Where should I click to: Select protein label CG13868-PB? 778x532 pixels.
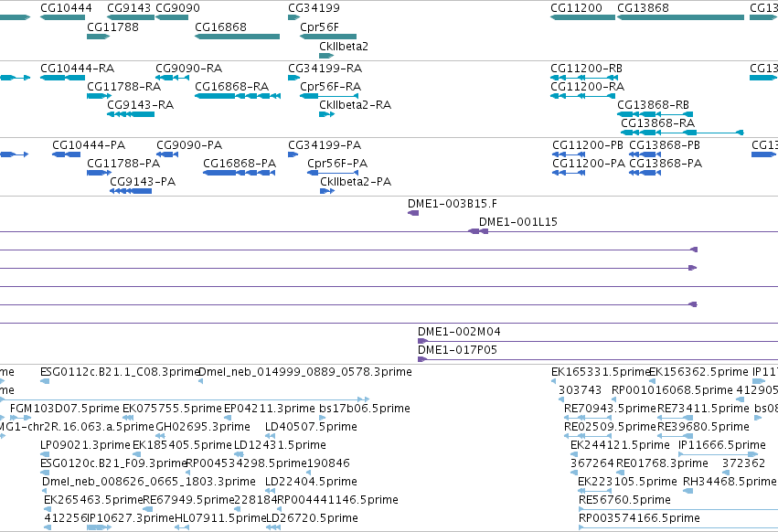click(x=665, y=145)
